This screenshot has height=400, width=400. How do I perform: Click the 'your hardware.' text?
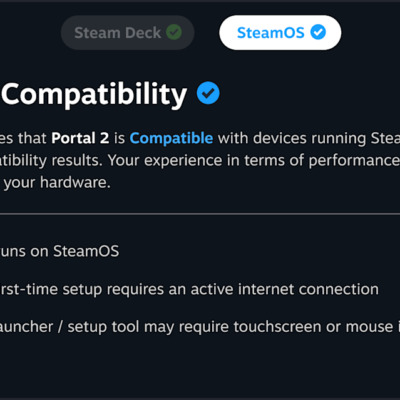pos(57,183)
